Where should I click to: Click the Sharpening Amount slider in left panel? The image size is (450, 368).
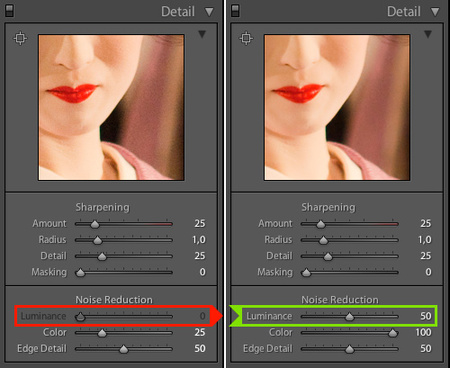tap(124, 224)
